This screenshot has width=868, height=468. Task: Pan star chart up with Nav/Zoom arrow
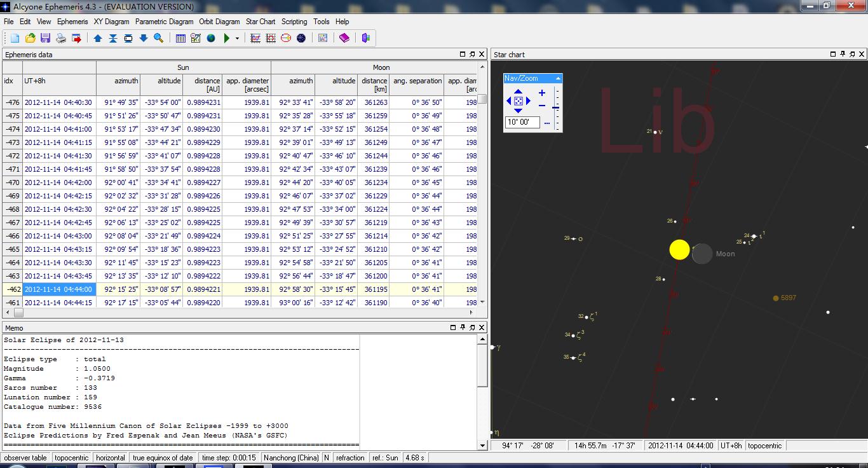[518, 92]
